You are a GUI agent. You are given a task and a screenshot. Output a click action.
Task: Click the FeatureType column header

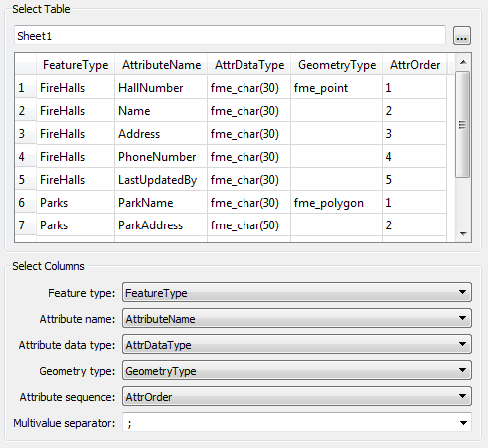(76, 65)
